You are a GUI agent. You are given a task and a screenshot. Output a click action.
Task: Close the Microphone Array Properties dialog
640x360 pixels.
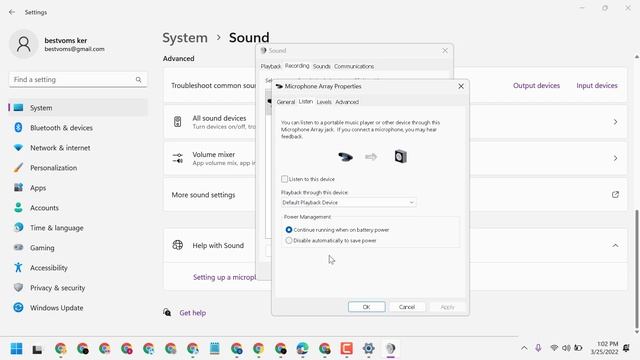[461, 86]
